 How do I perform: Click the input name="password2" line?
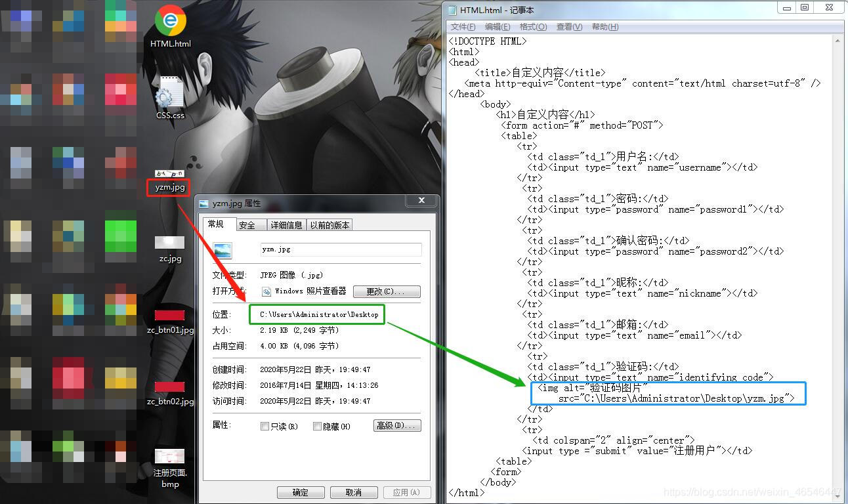coord(656,251)
